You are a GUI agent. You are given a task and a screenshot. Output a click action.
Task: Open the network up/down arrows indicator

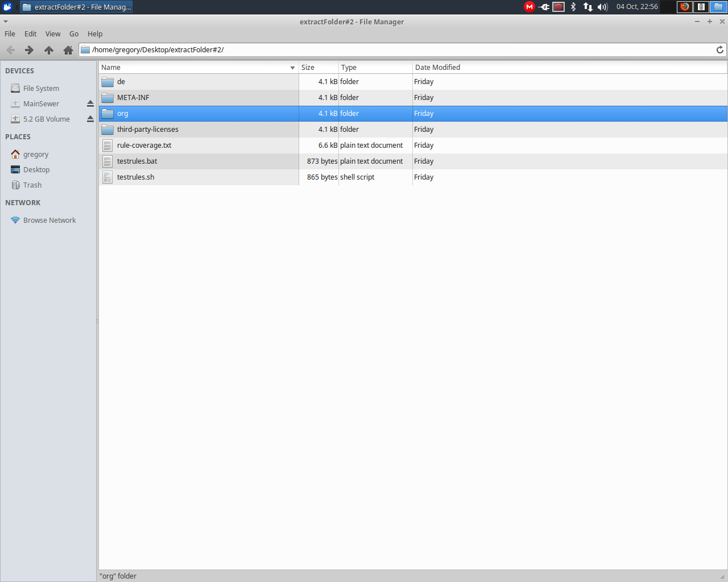coord(588,7)
